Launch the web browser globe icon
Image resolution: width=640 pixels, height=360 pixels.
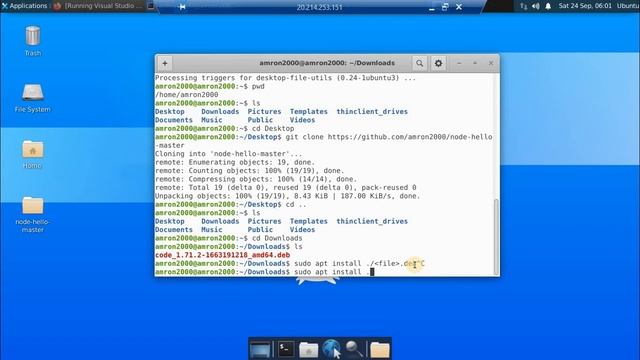[331, 349]
